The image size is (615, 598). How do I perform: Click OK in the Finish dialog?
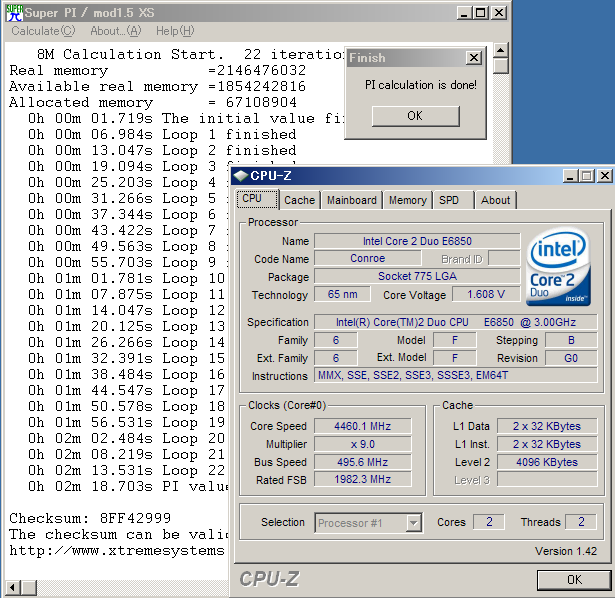[x=415, y=116]
